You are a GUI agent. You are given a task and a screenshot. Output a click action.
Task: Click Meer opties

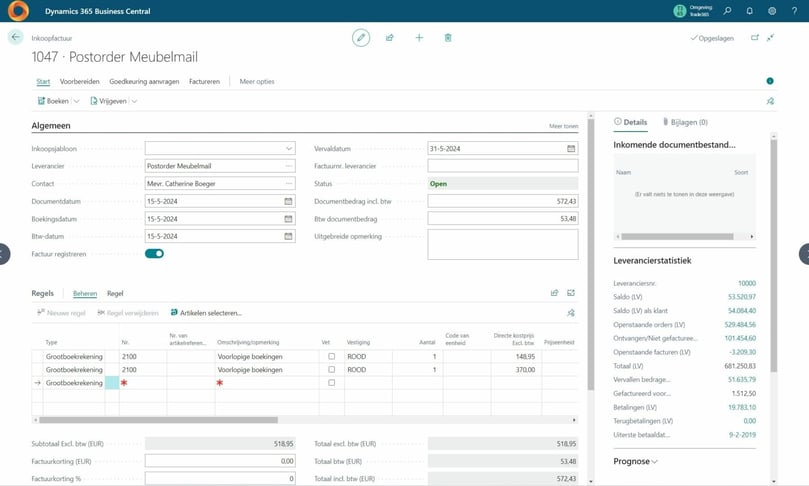[x=257, y=82]
